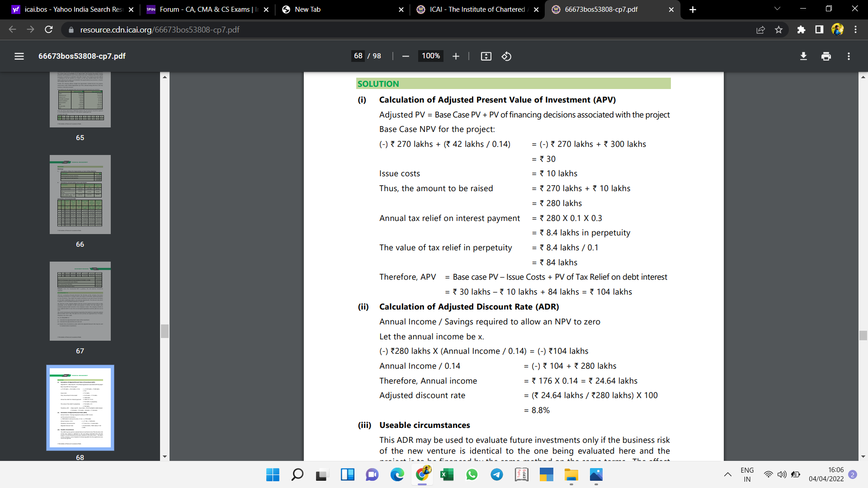Open Chrome extensions puzzle icon
The image size is (868, 488).
(x=801, y=30)
